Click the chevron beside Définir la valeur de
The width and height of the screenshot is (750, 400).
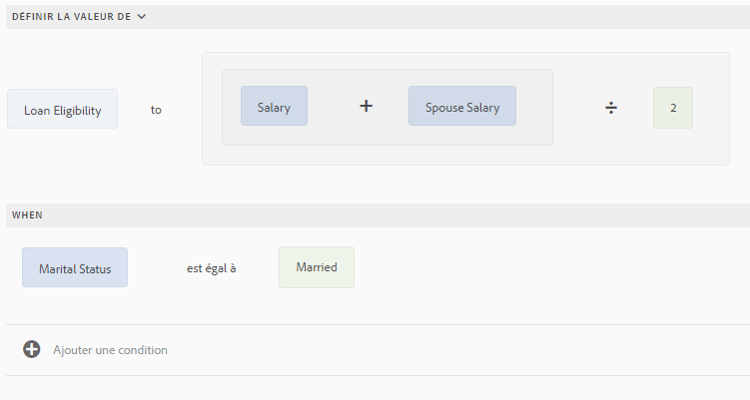(x=142, y=17)
